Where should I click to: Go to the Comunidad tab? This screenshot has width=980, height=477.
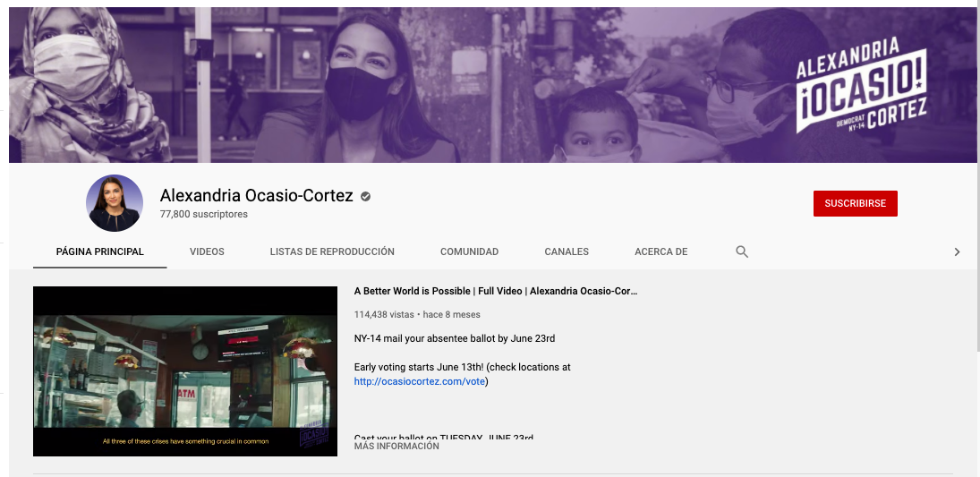(x=469, y=252)
